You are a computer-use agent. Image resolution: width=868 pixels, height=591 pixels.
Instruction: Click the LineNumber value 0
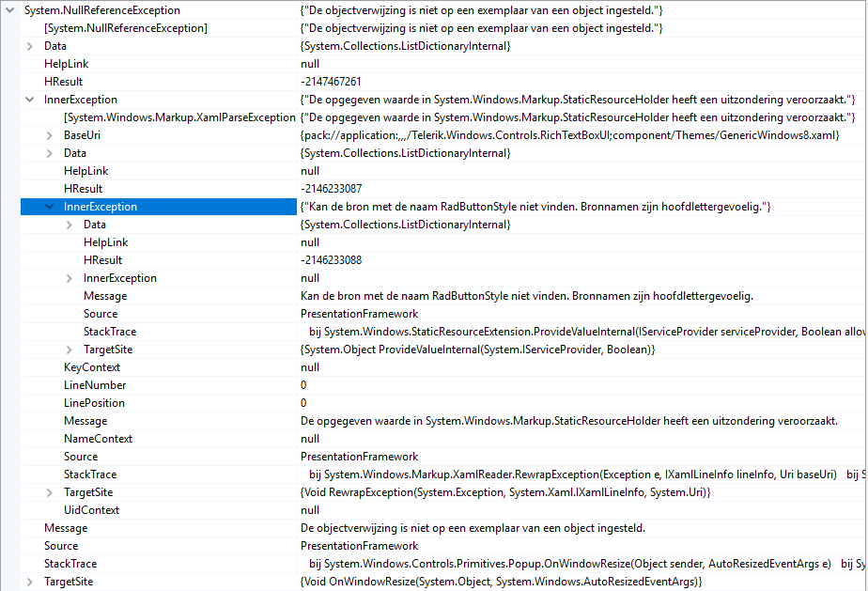[x=303, y=385]
